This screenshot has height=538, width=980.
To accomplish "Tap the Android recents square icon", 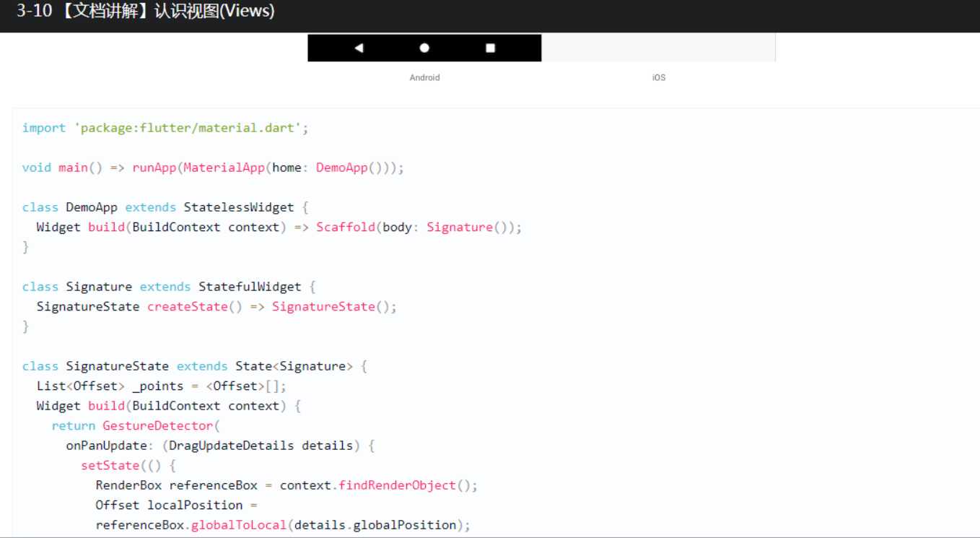I will tap(491, 48).
